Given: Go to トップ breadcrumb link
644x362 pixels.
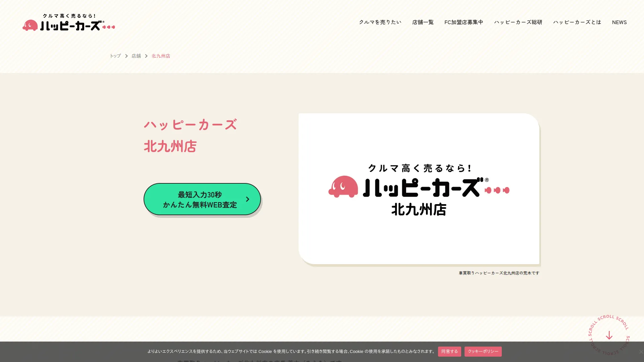Looking at the screenshot, I should click(115, 56).
